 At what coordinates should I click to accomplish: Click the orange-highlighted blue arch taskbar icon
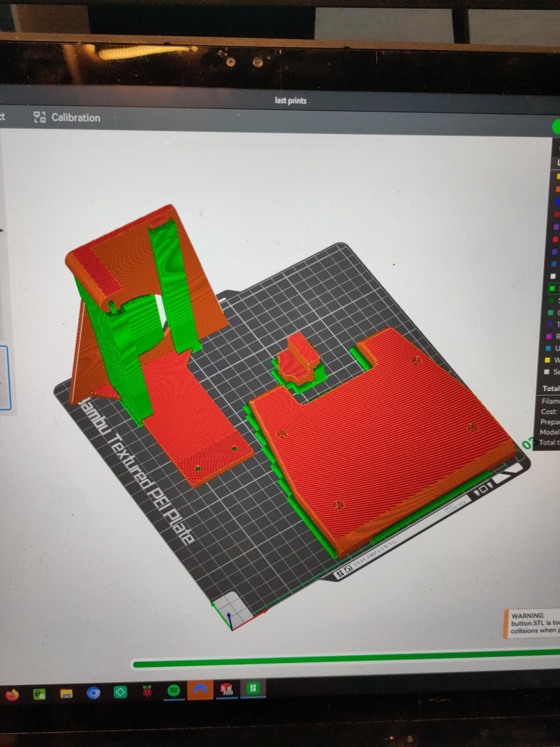[x=200, y=690]
